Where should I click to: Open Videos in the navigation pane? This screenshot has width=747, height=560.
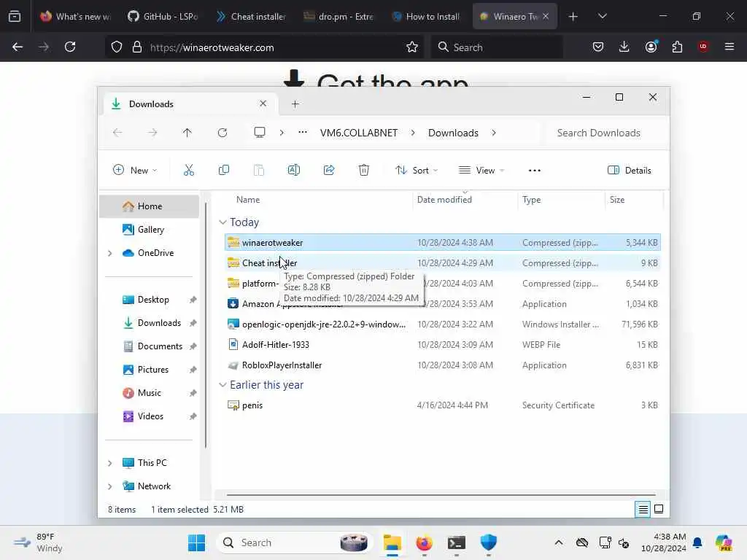[x=149, y=416]
